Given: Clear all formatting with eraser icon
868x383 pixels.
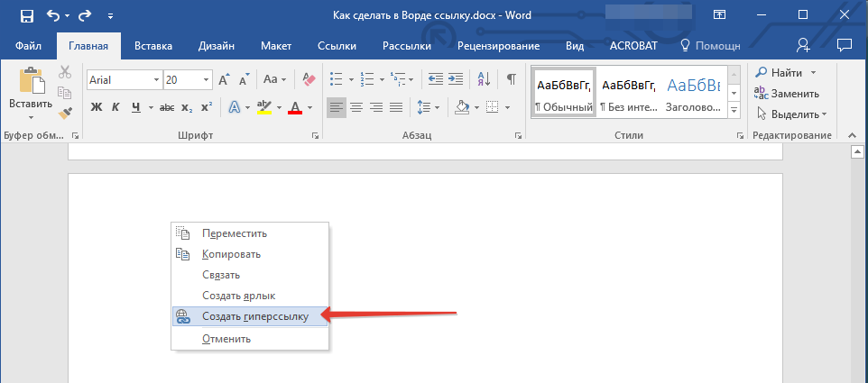Looking at the screenshot, I should click(309, 79).
